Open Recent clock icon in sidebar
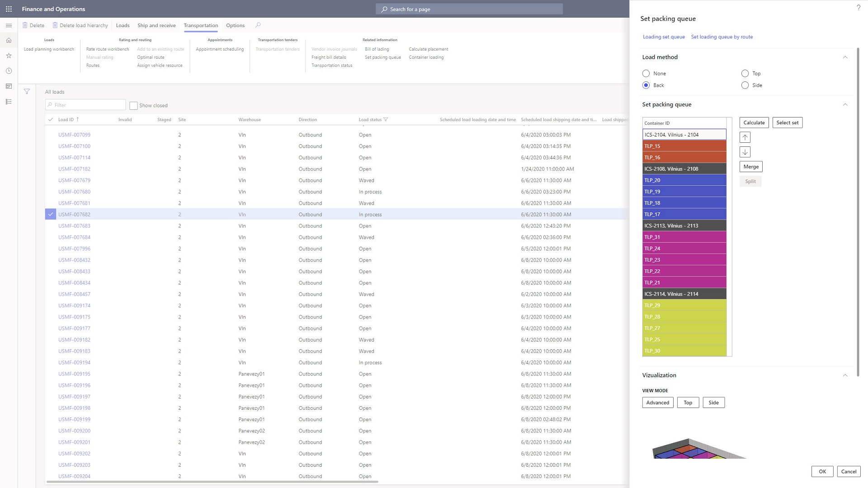The image size is (868, 488). pyautogui.click(x=9, y=71)
